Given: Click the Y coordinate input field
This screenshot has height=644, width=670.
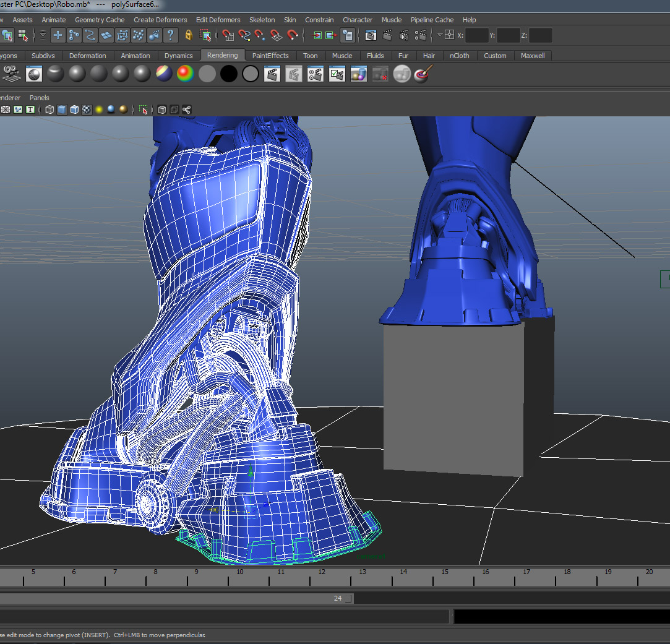Looking at the screenshot, I should click(x=509, y=35).
